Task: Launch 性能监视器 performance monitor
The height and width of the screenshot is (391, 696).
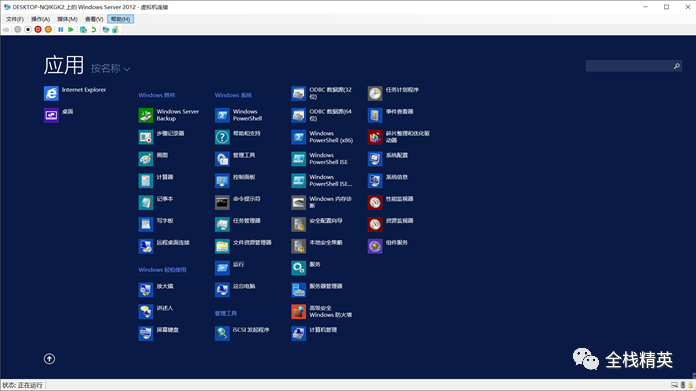Action: point(391,202)
